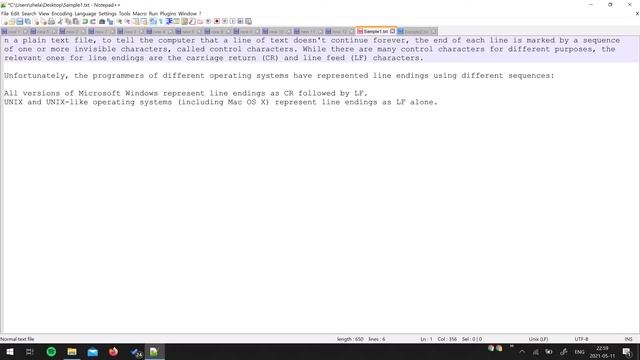The width and height of the screenshot is (640, 360).
Task: Open the Windows Start menu
Action: click(10, 352)
